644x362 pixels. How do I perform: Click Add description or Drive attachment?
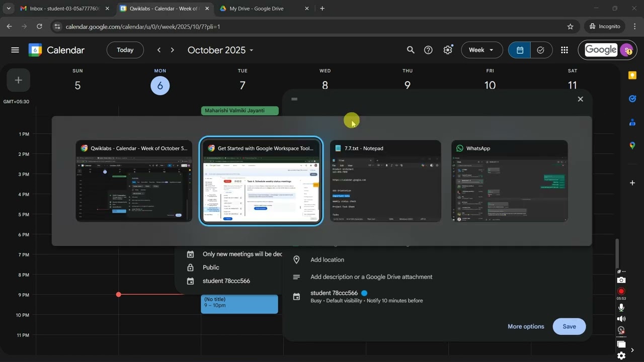[371, 277]
